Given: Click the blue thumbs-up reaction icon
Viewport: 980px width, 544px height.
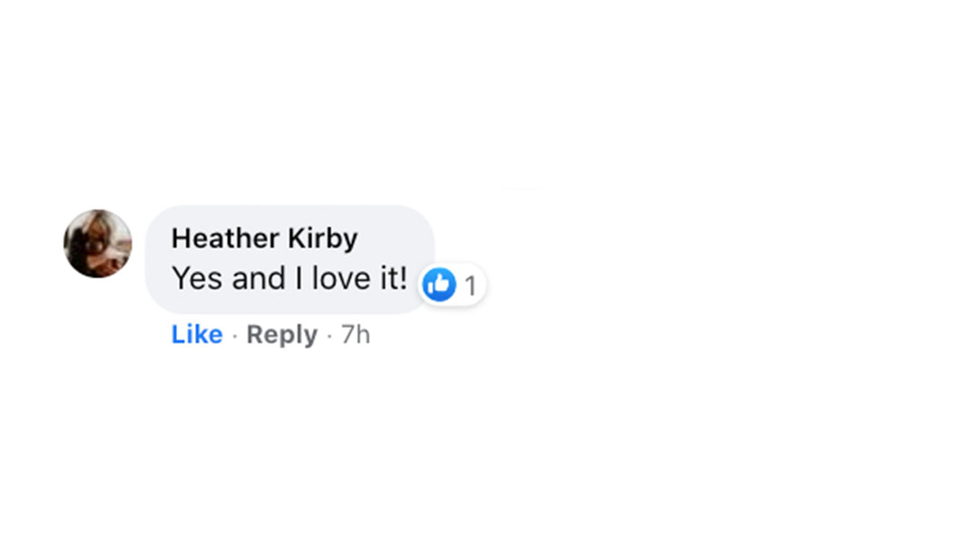Looking at the screenshot, I should (439, 286).
